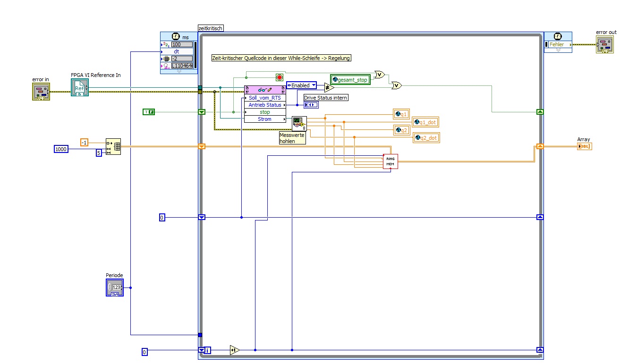
Task: Select the q2 global variable
Action: coord(401,130)
